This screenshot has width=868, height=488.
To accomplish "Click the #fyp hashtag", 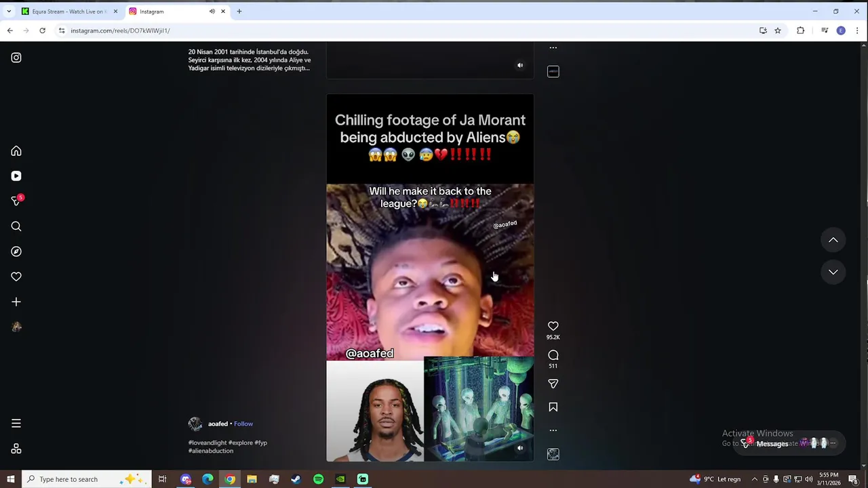I will point(261,443).
